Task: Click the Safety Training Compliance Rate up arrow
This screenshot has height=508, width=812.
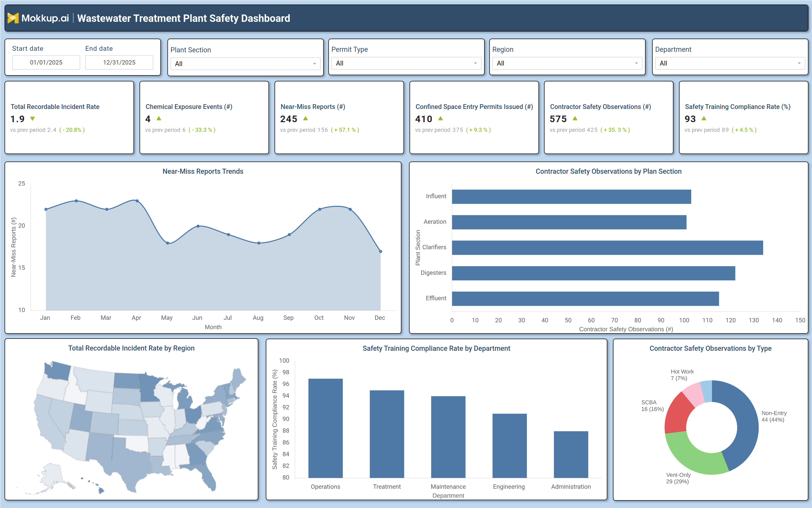Action: click(x=704, y=119)
